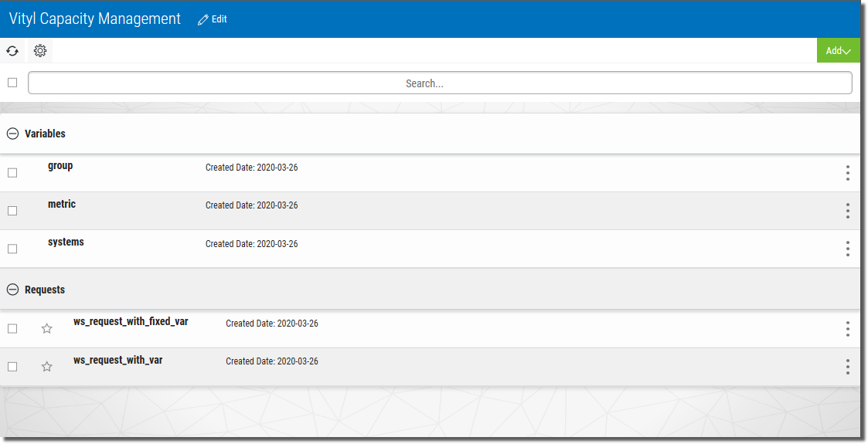Toggle the select-all checkbox beside Search
The height and width of the screenshot is (444, 868).
tap(12, 83)
